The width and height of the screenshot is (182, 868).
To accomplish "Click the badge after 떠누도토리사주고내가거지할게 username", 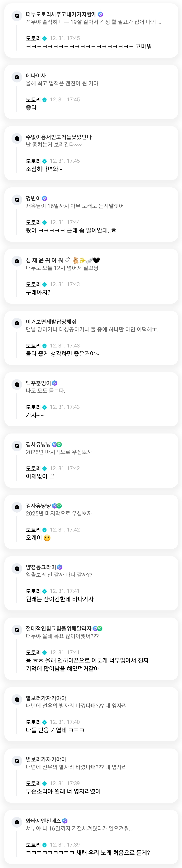I will click(100, 15).
